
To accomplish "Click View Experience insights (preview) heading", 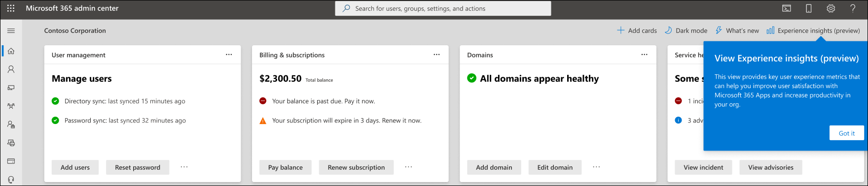I will coord(787,58).
